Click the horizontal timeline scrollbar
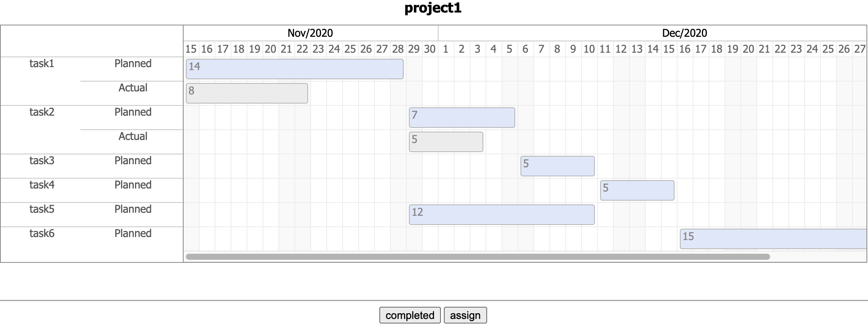The height and width of the screenshot is (325, 868). (478, 257)
